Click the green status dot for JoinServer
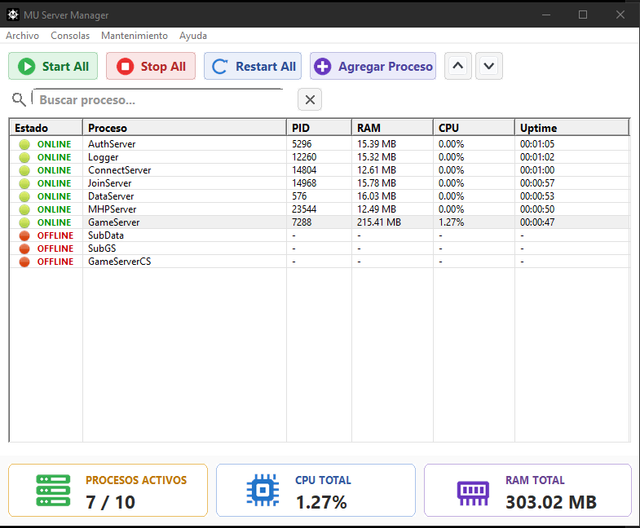640x528 pixels. [x=24, y=183]
